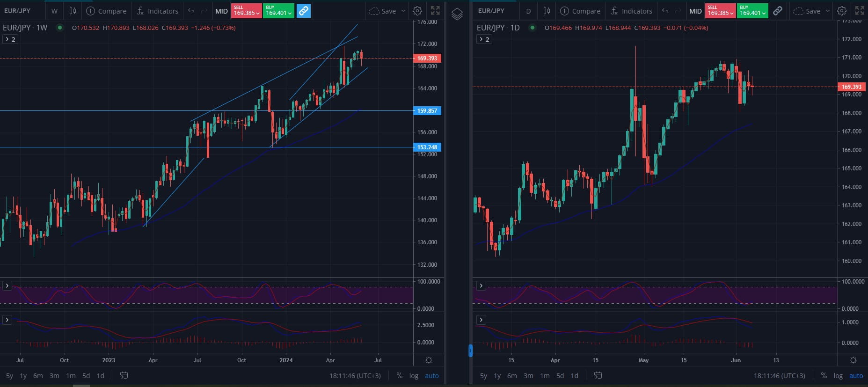Screen dimensions: 868x387
Task: Open Save dropdown arrow in right chart
Action: [x=828, y=11]
